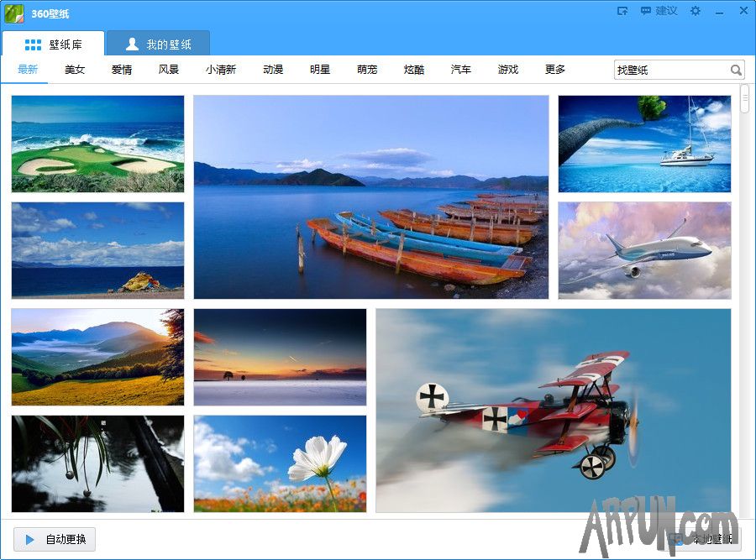Open the 建议 feedback link
Viewport: 756px width, 560px height.
[x=659, y=11]
